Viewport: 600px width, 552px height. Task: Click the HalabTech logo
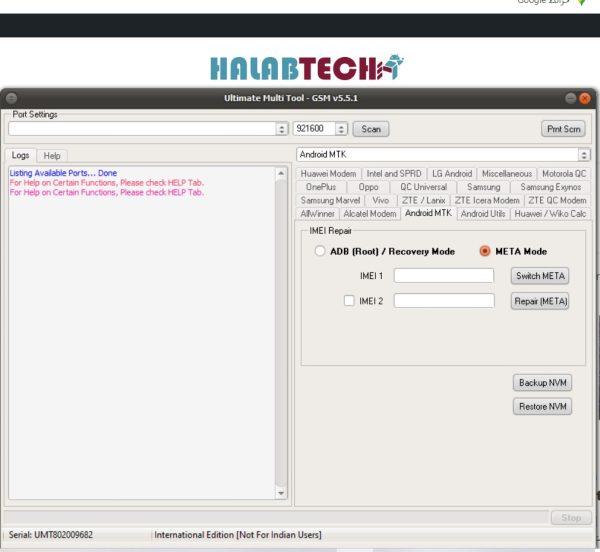(307, 68)
